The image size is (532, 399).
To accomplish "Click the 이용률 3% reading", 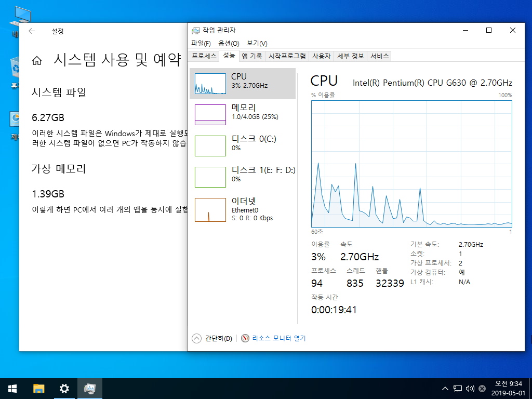I will pyautogui.click(x=318, y=257).
